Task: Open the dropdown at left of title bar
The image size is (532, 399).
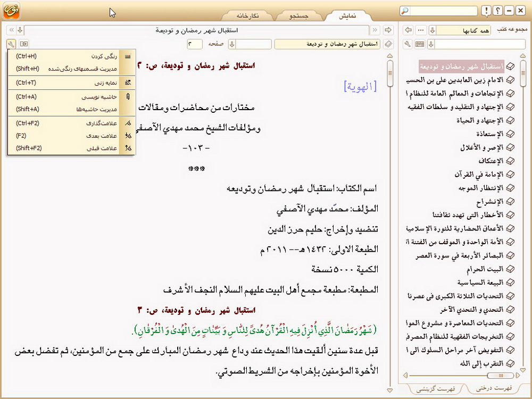Action: [x=20, y=30]
